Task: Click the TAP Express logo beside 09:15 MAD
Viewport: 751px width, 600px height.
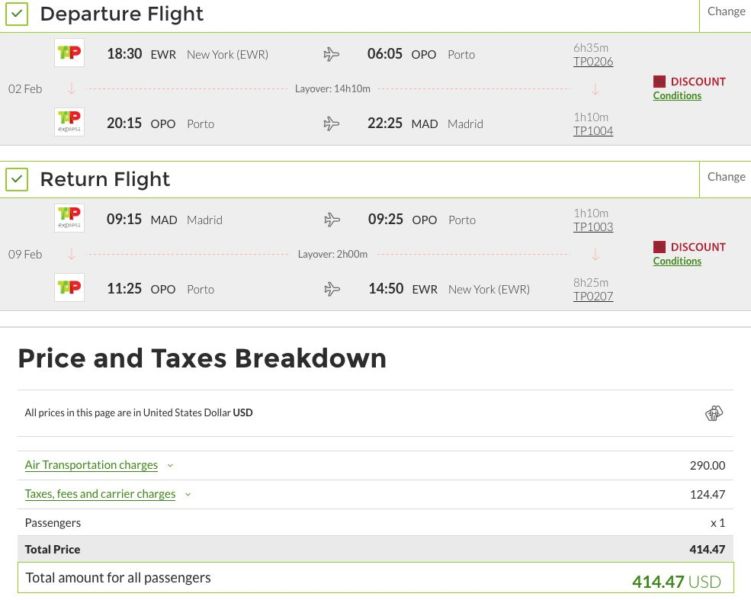Action: pyautogui.click(x=69, y=219)
